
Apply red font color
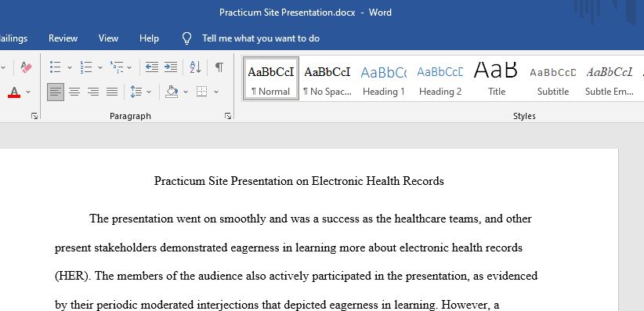click(x=14, y=92)
